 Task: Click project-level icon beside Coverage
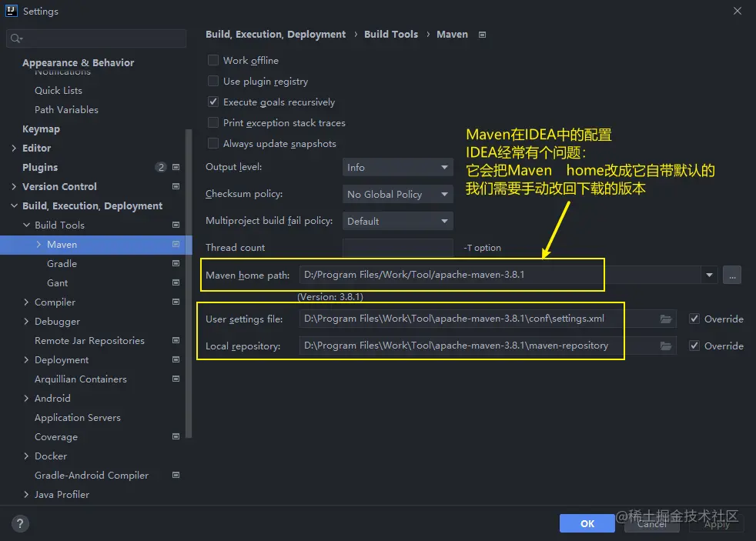click(x=176, y=437)
